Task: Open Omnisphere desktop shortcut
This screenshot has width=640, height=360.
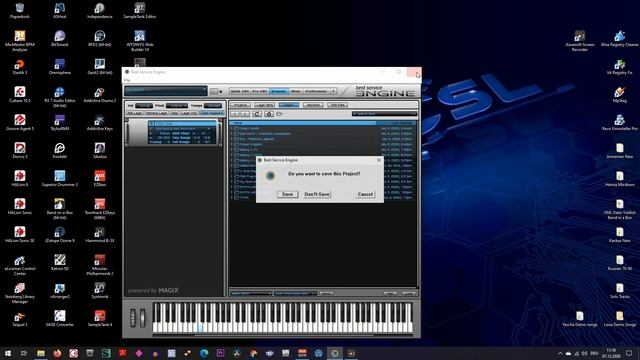Action: click(x=60, y=67)
